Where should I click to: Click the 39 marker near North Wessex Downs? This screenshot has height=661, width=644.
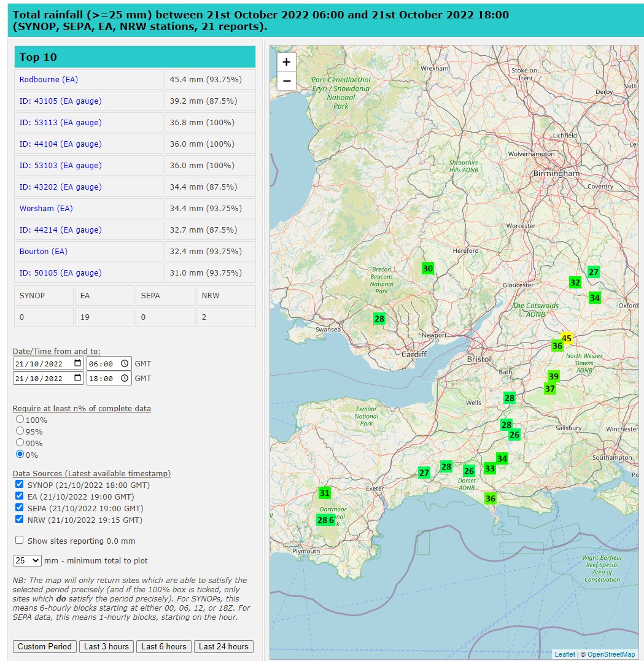[x=554, y=376]
